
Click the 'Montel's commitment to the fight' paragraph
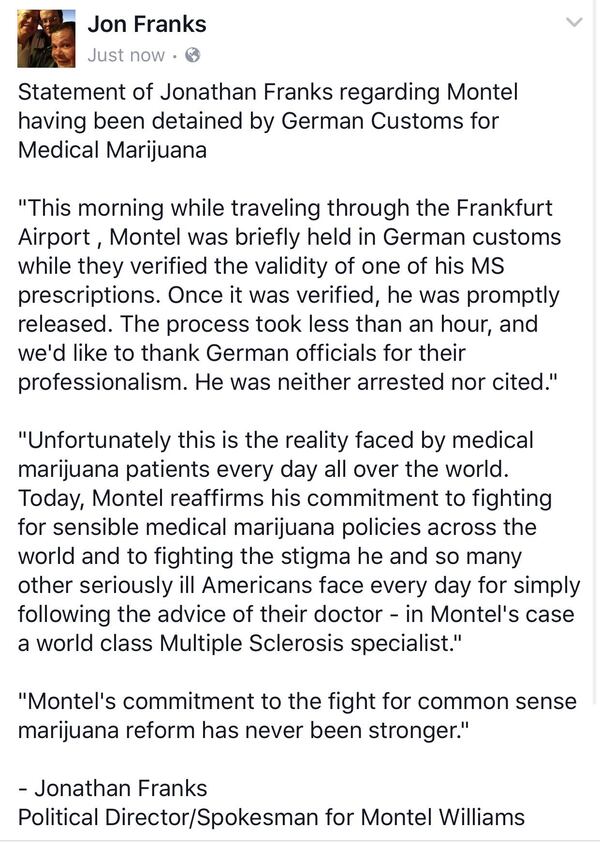click(x=297, y=716)
